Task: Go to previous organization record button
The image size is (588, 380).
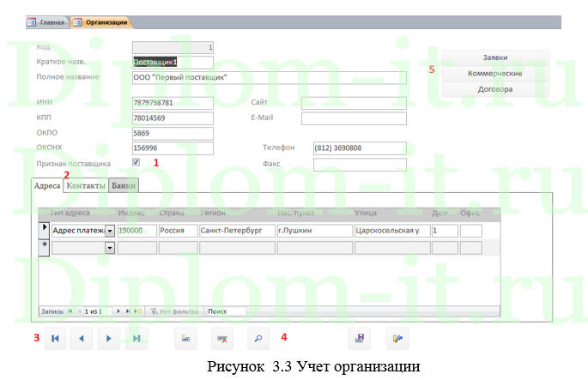Action: pyautogui.click(x=82, y=339)
